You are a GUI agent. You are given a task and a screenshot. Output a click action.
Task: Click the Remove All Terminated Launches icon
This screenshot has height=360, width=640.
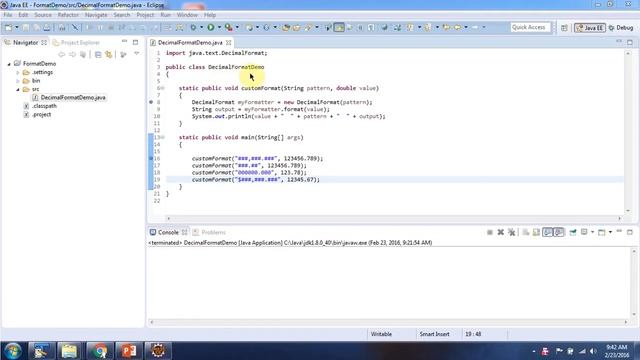(x=511, y=232)
